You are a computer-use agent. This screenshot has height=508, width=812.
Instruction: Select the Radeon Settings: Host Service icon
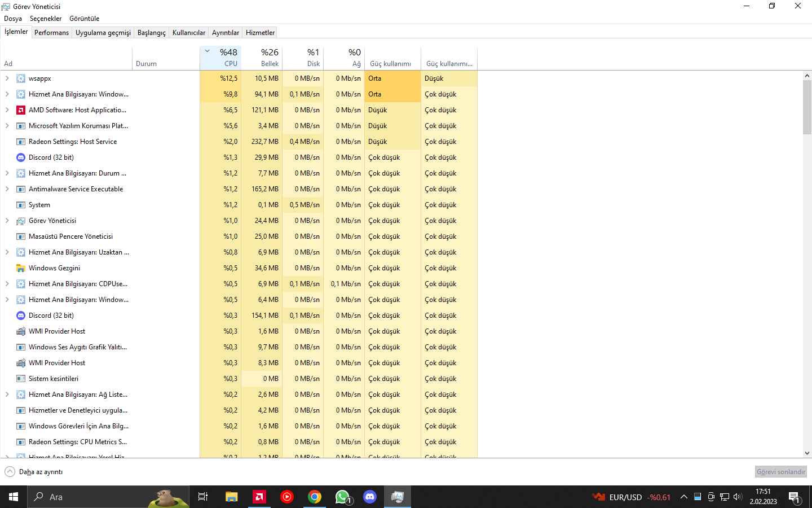click(21, 142)
